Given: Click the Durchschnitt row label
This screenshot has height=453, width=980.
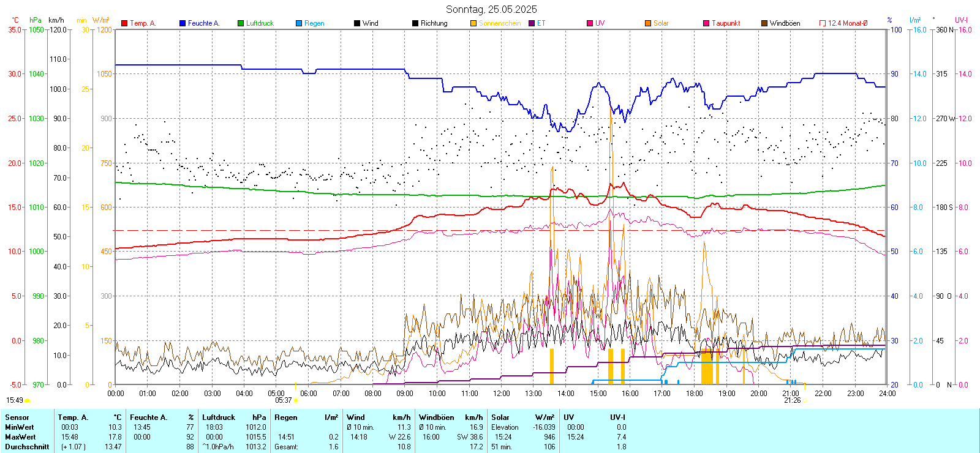Looking at the screenshot, I should point(27,447).
